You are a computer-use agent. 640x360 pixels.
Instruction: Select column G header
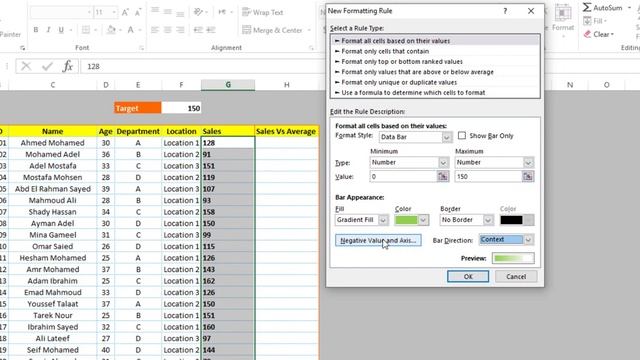pyautogui.click(x=228, y=85)
